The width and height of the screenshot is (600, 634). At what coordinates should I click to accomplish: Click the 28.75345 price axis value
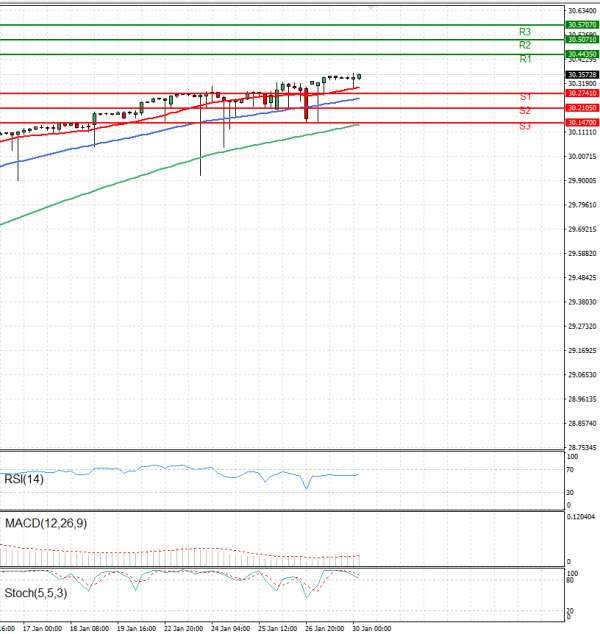click(582, 448)
